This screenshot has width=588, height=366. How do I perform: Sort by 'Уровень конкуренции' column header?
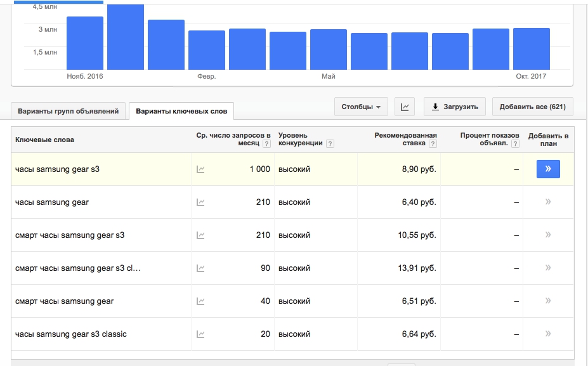[301, 139]
